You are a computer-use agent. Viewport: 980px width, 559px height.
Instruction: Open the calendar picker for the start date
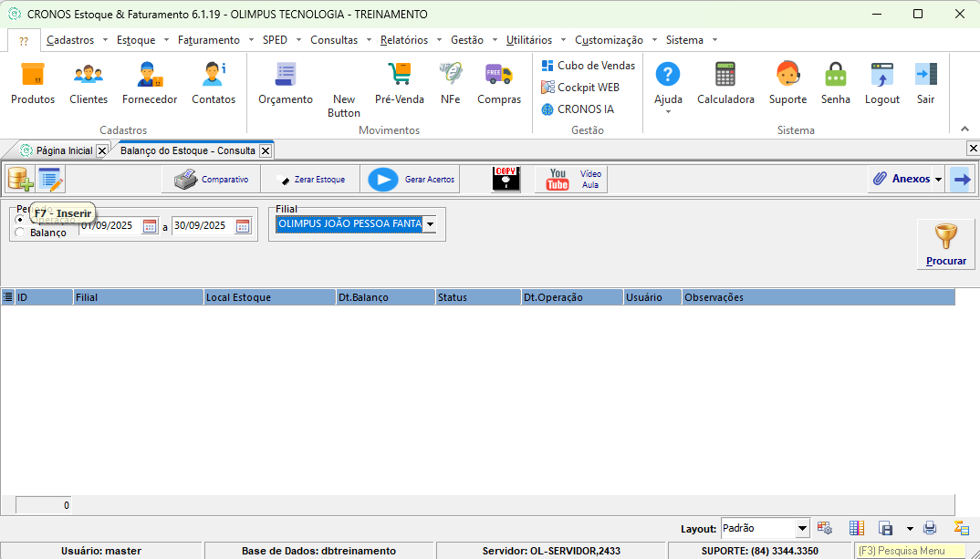pos(150,227)
